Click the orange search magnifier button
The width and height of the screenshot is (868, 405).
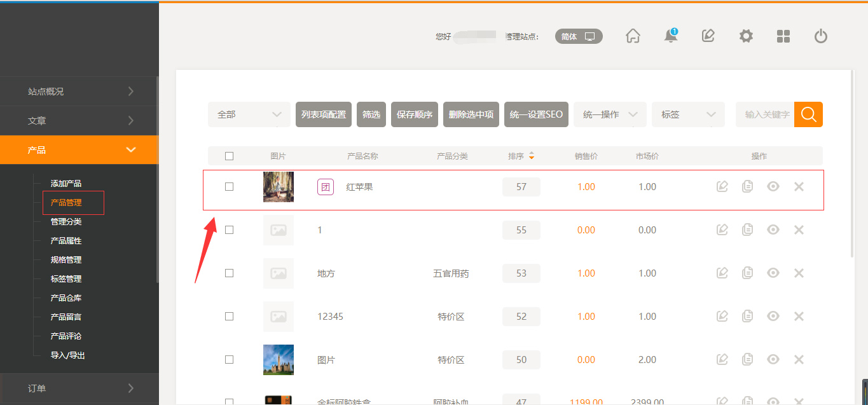(808, 114)
